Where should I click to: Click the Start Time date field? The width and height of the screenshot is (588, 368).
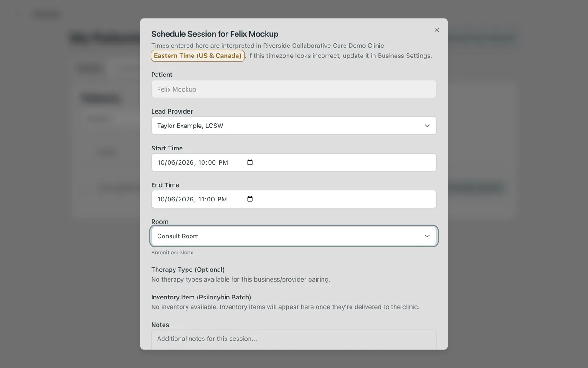(x=294, y=162)
